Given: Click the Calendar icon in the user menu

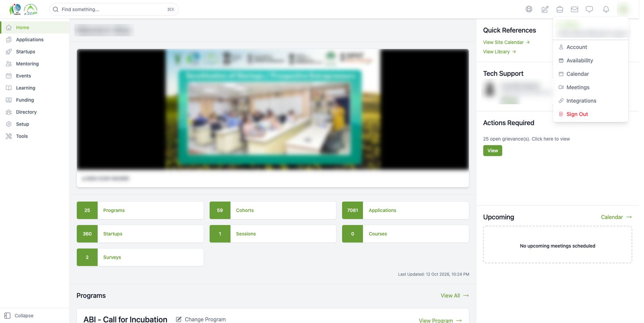Looking at the screenshot, I should 561,74.
